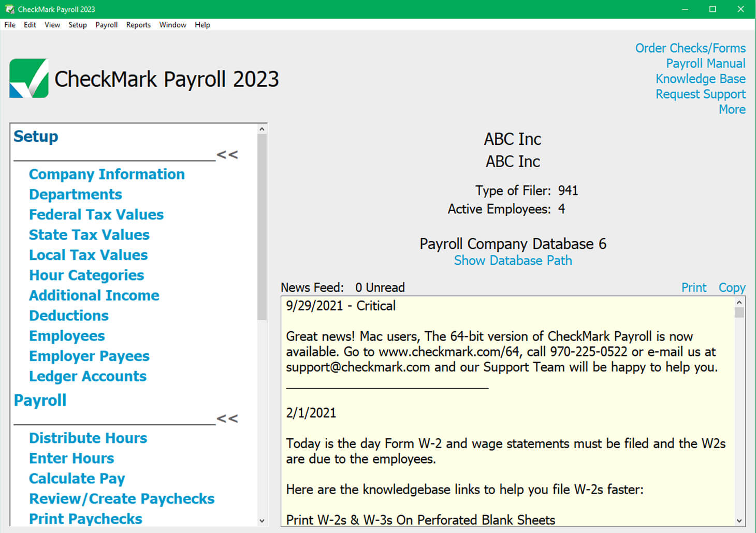
Task: Open Employer Payees setup
Action: (x=89, y=357)
